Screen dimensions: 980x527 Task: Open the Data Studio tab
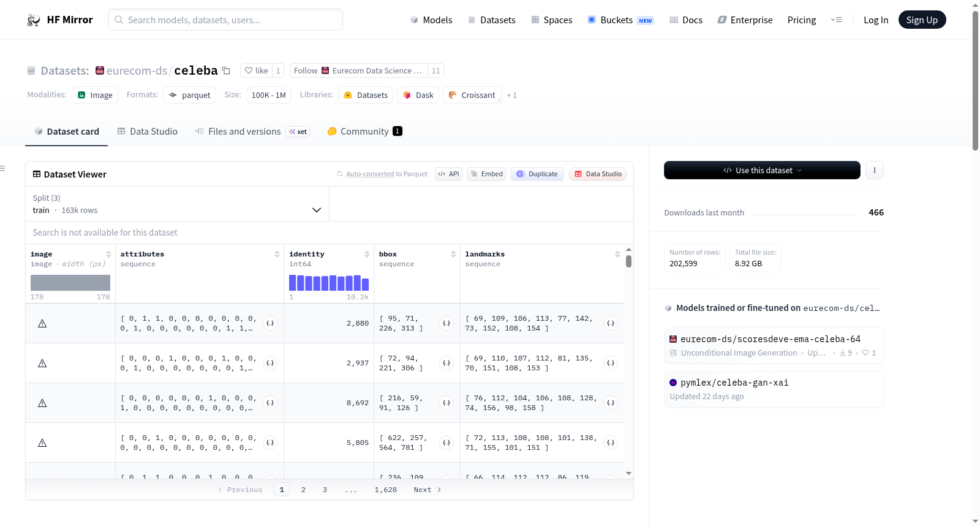[x=148, y=132]
